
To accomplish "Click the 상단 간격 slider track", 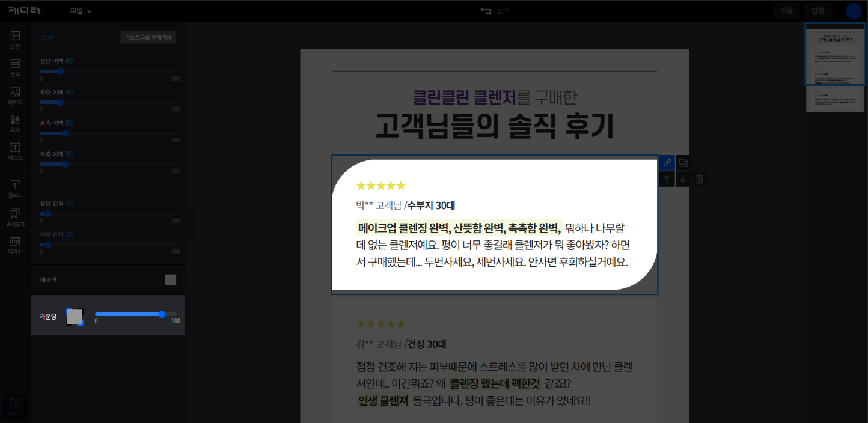I will click(108, 214).
